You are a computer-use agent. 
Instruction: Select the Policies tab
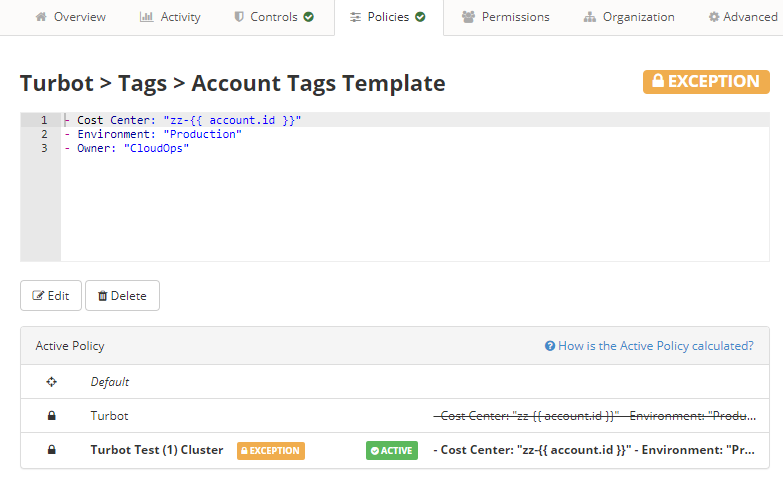pyautogui.click(x=388, y=17)
